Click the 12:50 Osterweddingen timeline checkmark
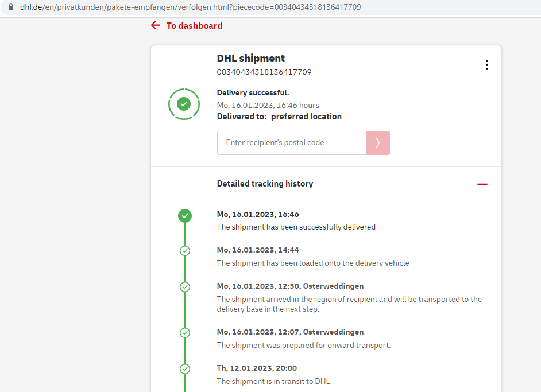541x392 pixels. 184,287
